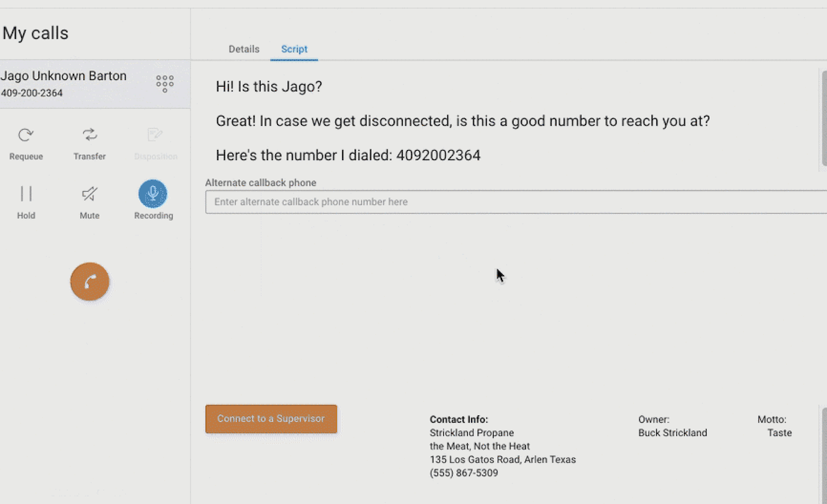
Task: Click the Alternate callback phone label
Action: [261, 183]
